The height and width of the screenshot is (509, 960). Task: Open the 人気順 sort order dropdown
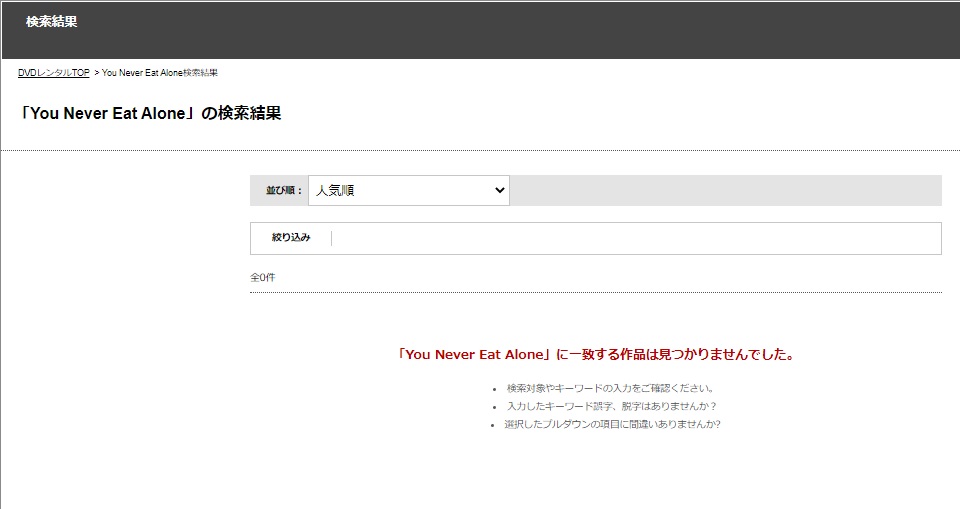[408, 190]
